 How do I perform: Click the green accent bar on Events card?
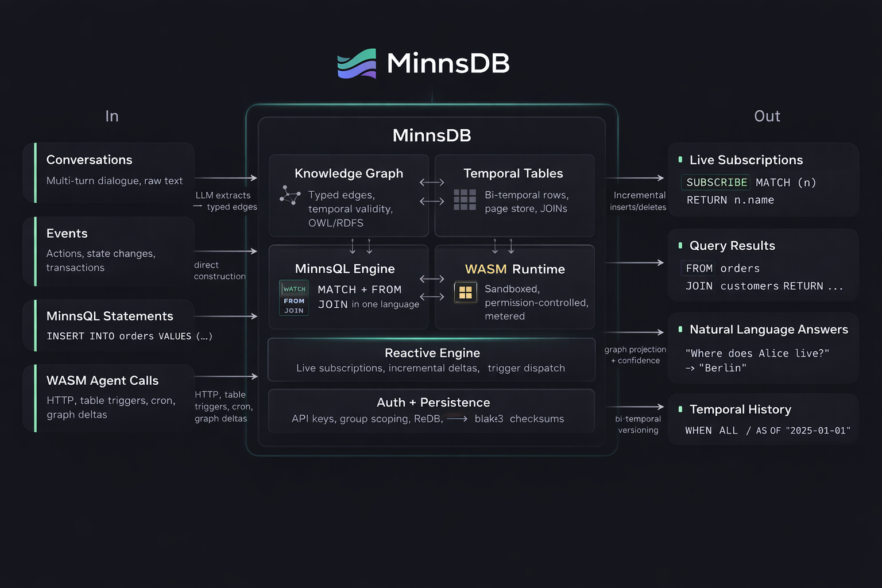point(35,251)
